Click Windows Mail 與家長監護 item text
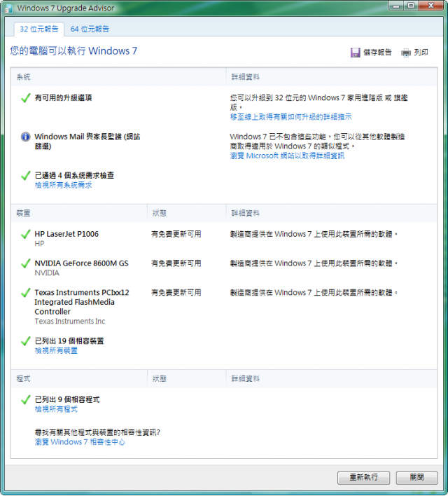The width and height of the screenshot is (448, 496). [x=87, y=142]
